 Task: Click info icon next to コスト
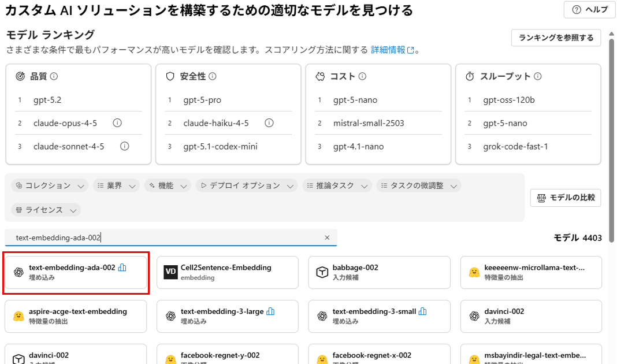coord(362,76)
